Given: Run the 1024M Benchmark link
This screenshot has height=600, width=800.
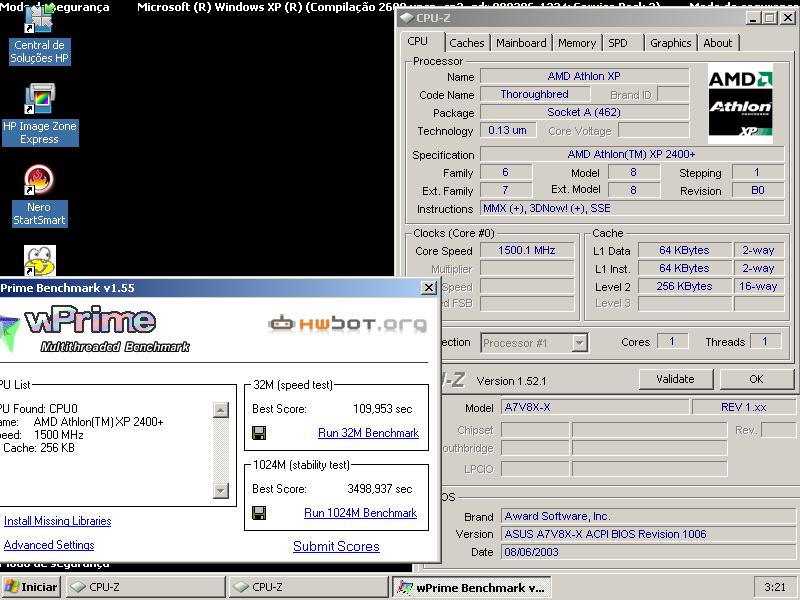Looking at the screenshot, I should tap(361, 513).
